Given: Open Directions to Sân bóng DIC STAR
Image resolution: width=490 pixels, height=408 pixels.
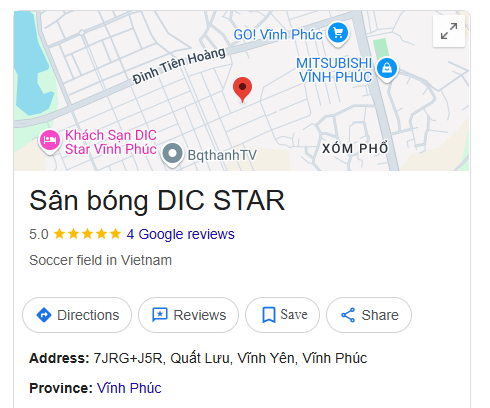Looking at the screenshot, I should pos(77,315).
